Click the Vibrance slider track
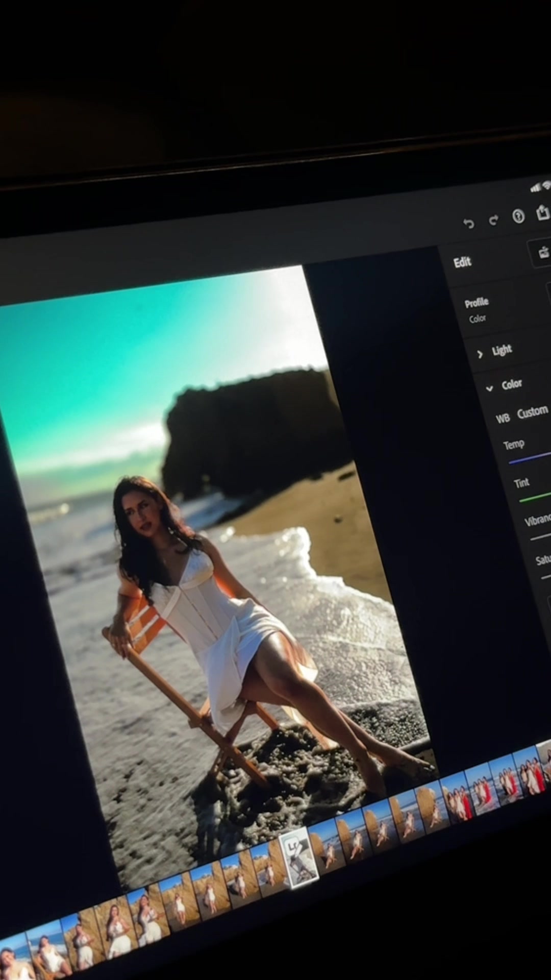 540,537
